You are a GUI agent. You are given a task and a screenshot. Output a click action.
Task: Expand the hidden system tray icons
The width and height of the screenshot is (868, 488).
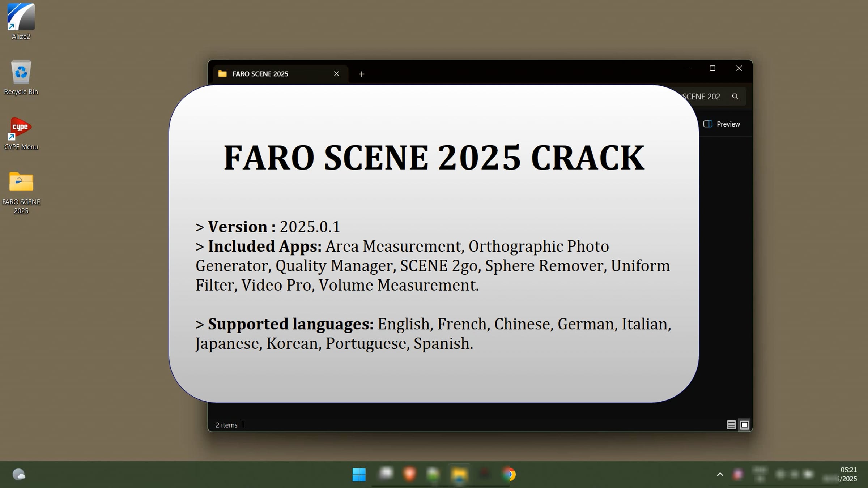[720, 474]
